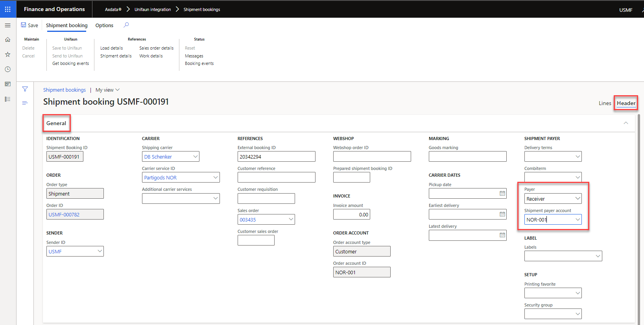Open the Options tab
This screenshot has width=644, height=325.
(104, 25)
